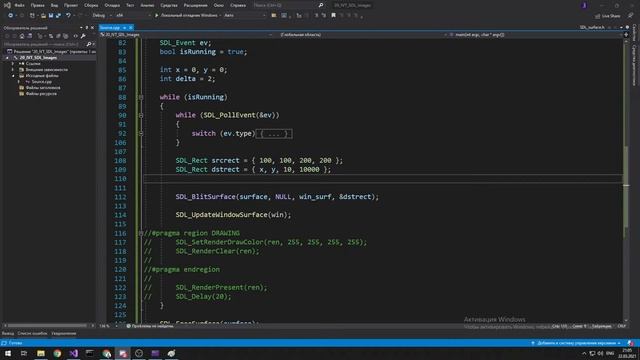640x360 pixels.
Task: Open the Вывод bottom tab
Action: click(8, 333)
